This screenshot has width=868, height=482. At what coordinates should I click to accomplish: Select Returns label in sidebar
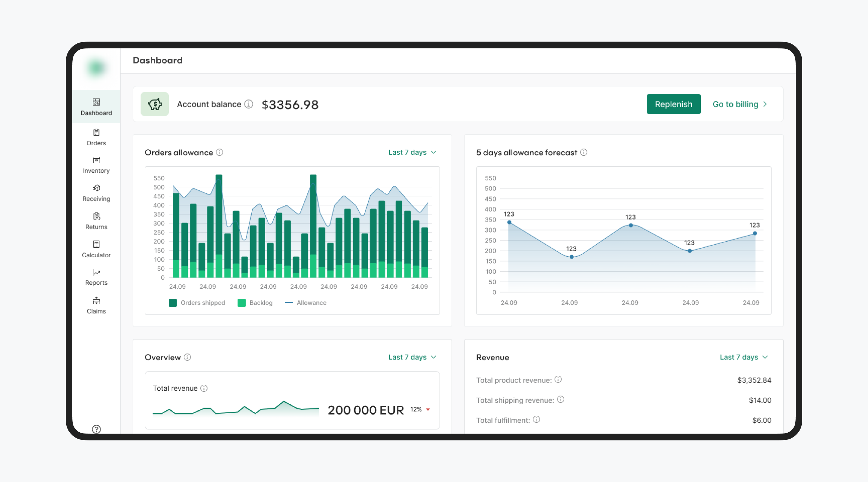[x=96, y=227]
